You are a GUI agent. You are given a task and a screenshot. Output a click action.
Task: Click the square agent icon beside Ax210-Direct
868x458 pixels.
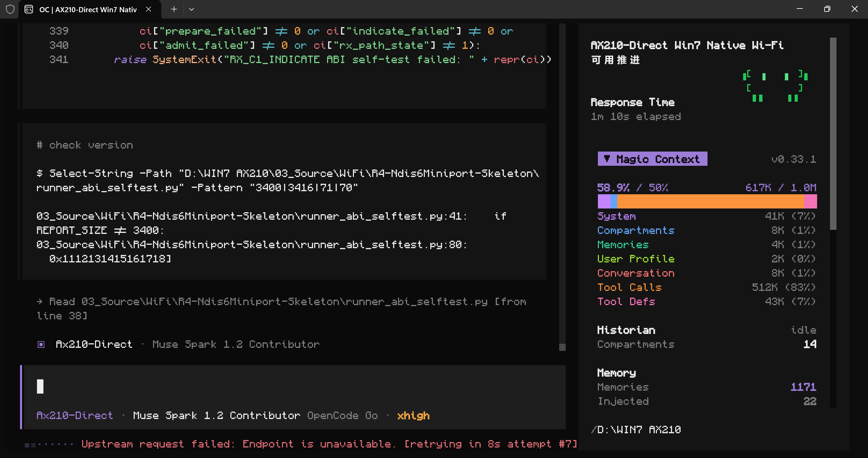tap(41, 344)
